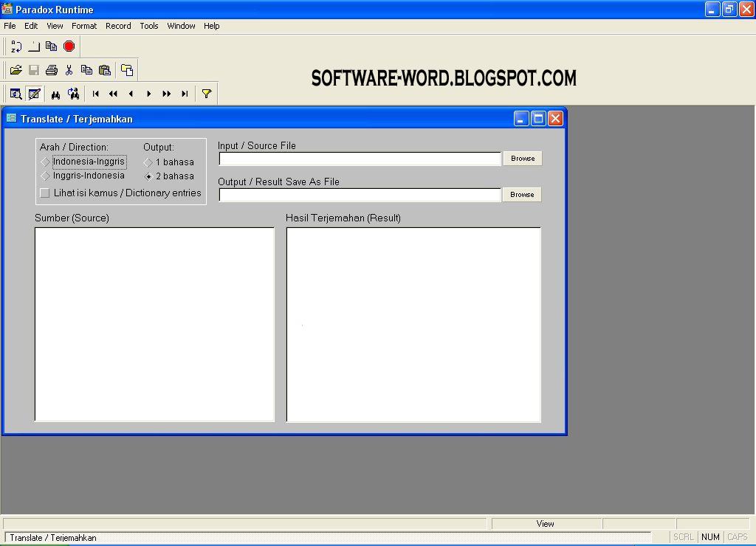
Task: Minimize the Paradox Runtime window
Action: (712, 9)
